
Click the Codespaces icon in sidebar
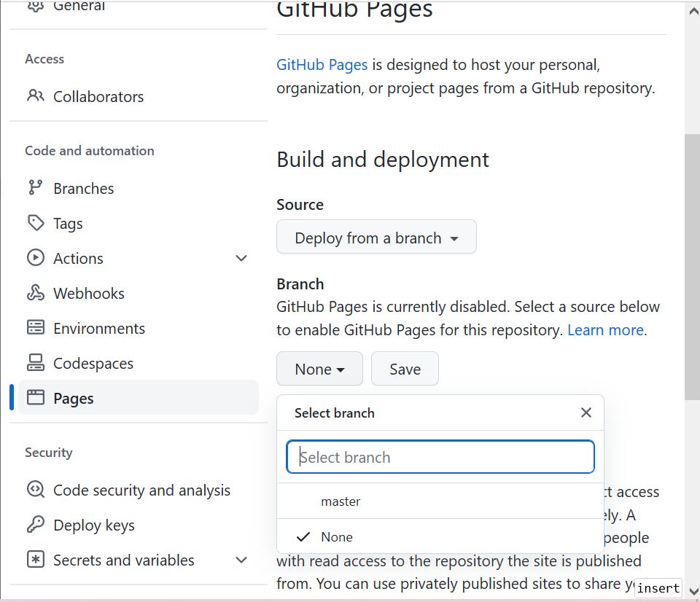pos(36,362)
